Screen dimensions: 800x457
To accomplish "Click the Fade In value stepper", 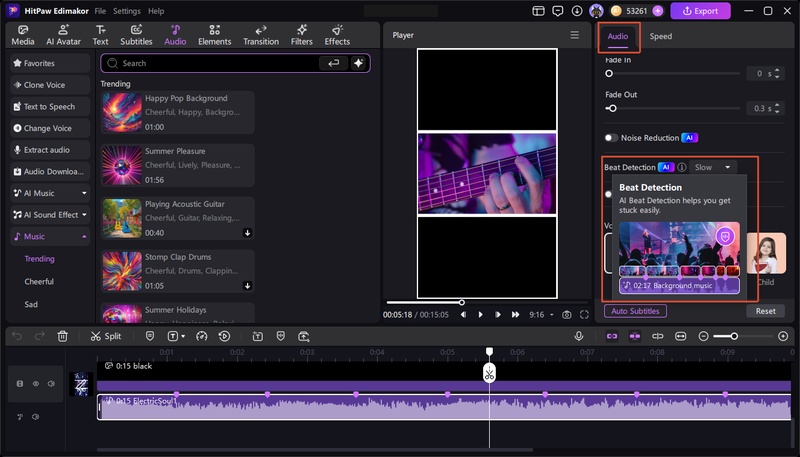I will 777,73.
